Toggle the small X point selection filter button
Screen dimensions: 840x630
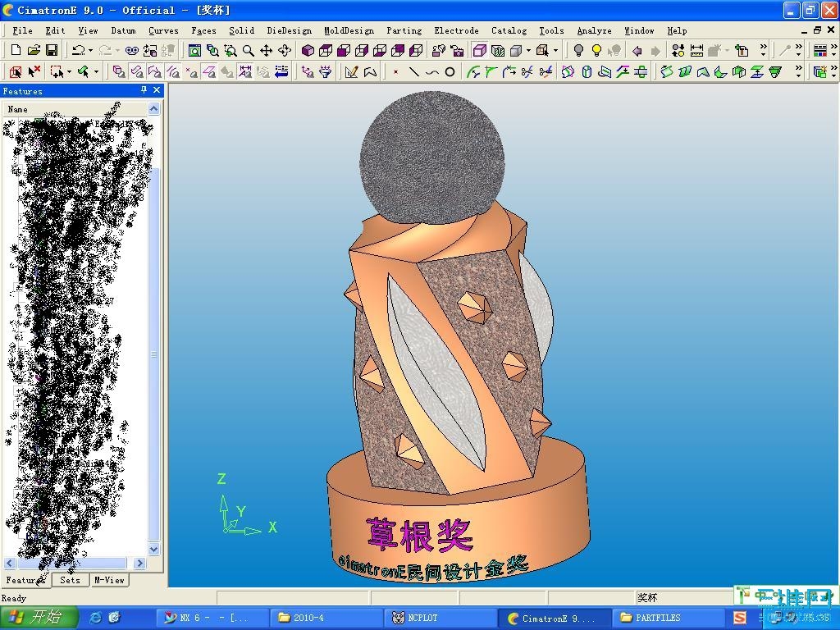pyautogui.click(x=190, y=71)
